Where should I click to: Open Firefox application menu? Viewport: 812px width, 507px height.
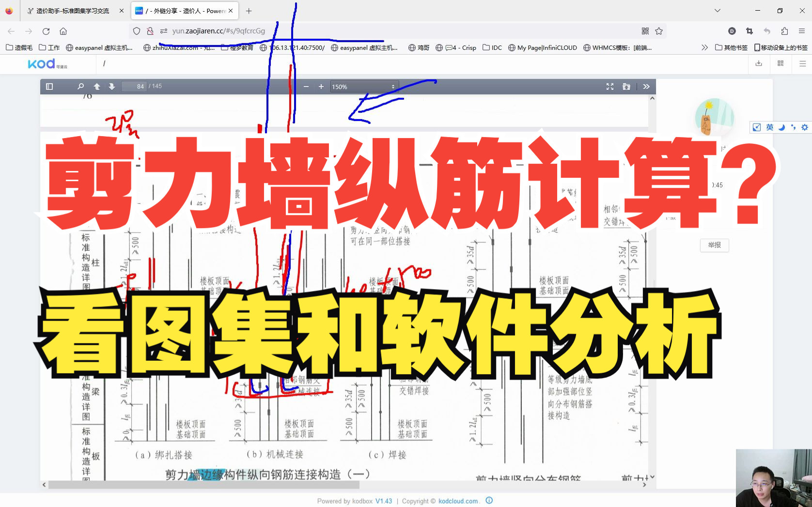(x=802, y=31)
